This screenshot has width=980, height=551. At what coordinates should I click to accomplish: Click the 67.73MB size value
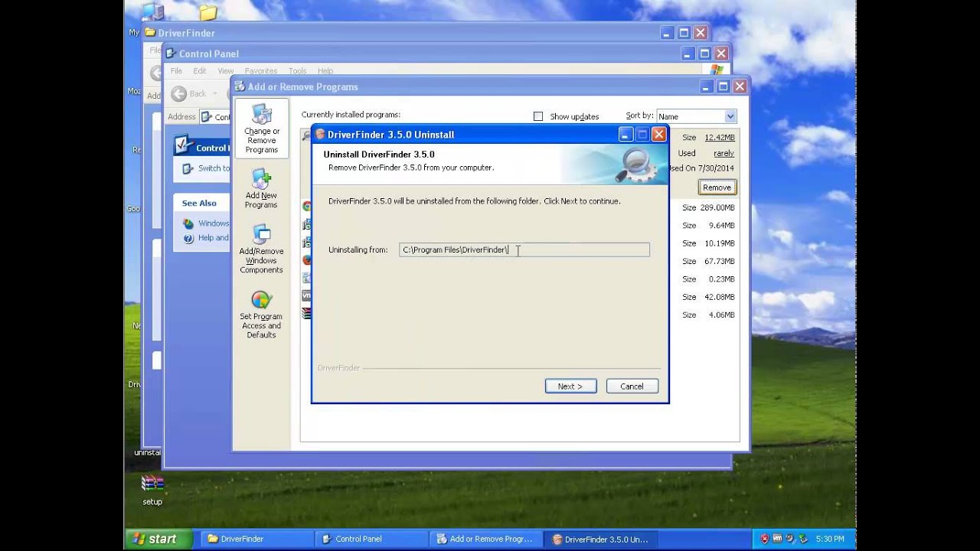point(720,262)
